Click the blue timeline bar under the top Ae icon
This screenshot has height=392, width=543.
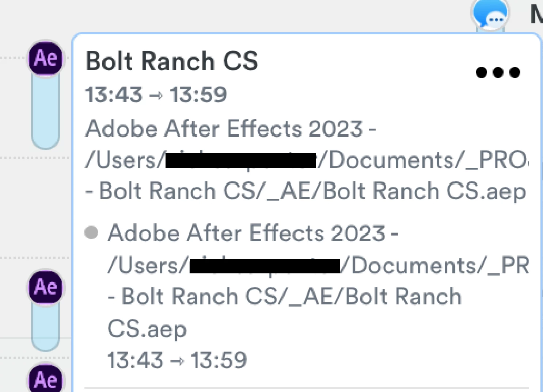pos(46,109)
